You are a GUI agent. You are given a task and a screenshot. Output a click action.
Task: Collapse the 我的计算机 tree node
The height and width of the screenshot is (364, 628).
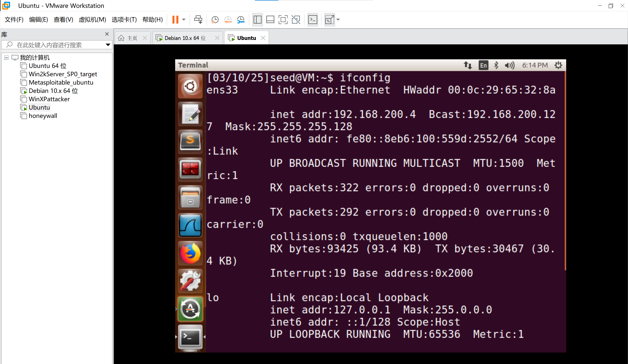pyautogui.click(x=6, y=58)
